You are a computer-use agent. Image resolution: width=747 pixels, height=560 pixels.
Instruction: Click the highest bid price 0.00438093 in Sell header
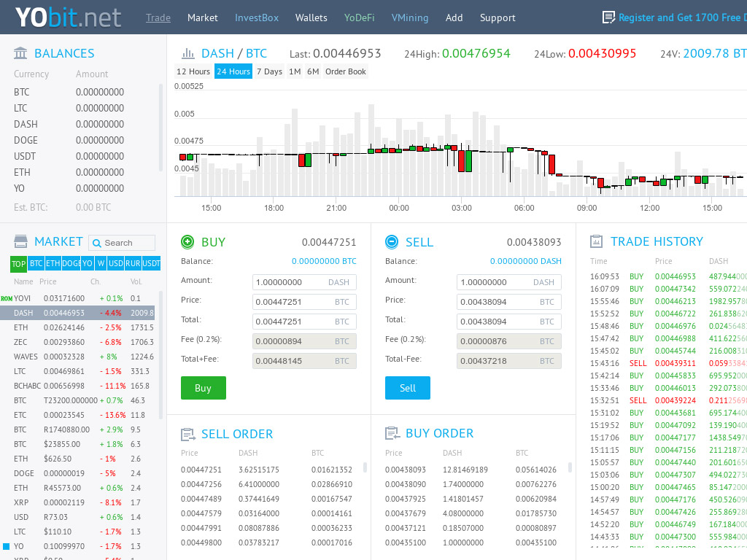(x=534, y=242)
